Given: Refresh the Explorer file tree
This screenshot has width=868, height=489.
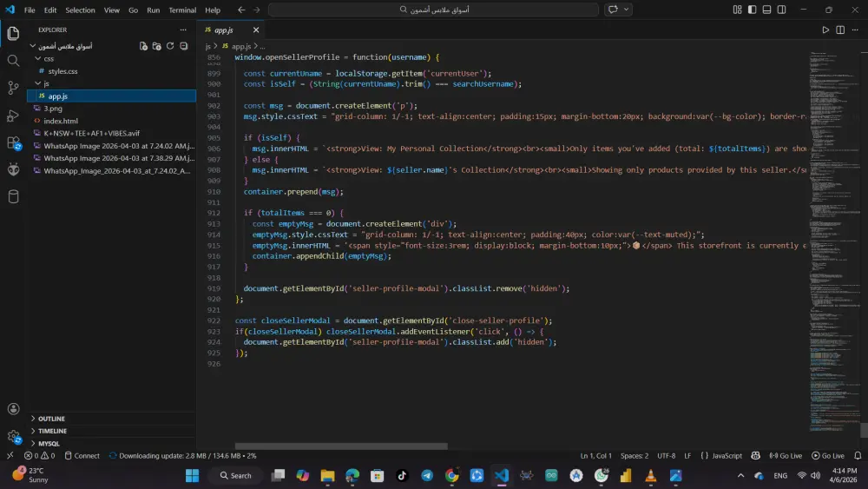Looking at the screenshot, I should [170, 46].
